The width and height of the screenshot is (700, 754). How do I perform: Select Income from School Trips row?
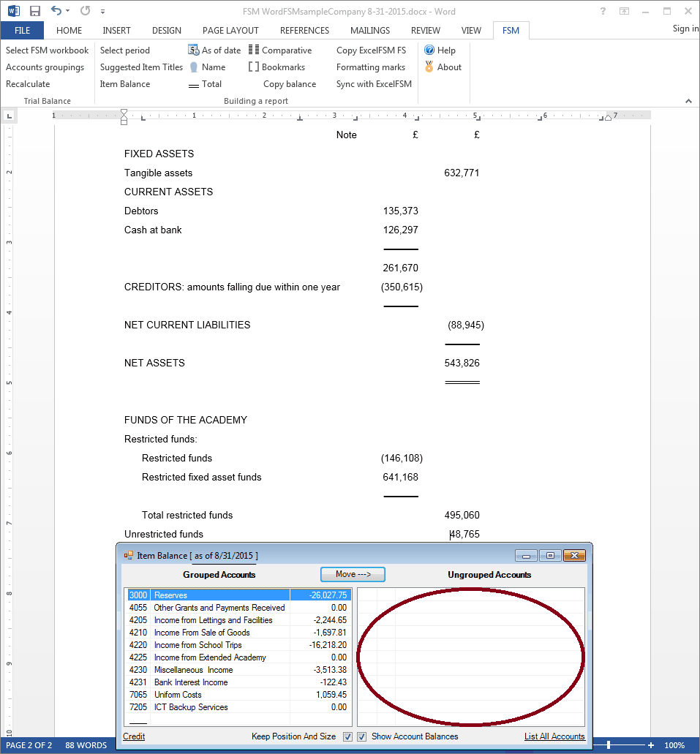point(238,645)
